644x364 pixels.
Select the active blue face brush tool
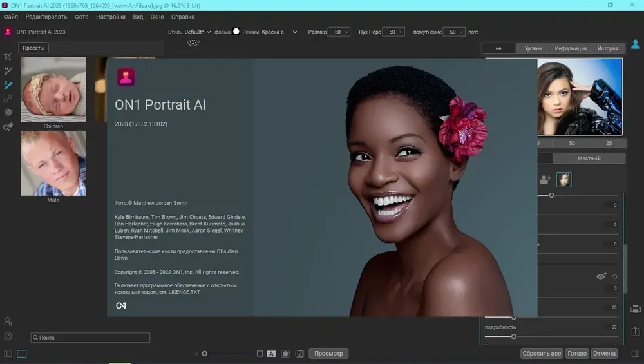[8, 85]
